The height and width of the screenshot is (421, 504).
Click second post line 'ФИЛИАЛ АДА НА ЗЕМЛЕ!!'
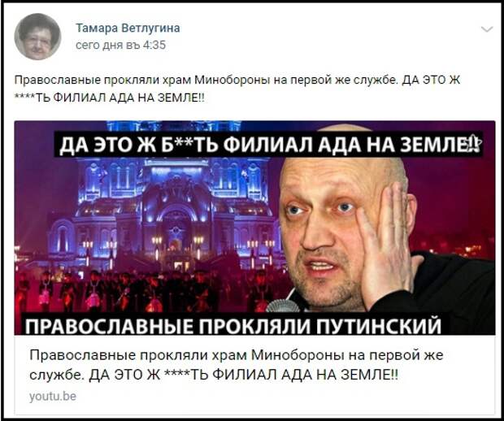(109, 98)
